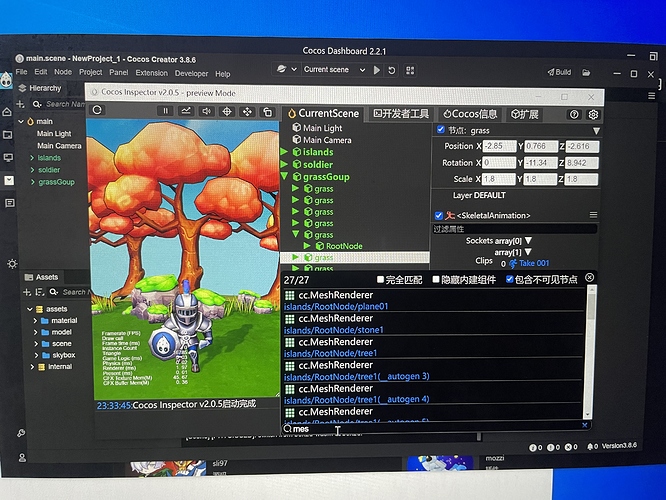Open the Extension menu
The width and height of the screenshot is (666, 500).
click(152, 73)
